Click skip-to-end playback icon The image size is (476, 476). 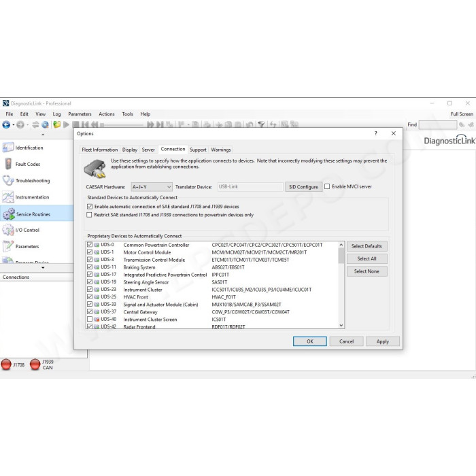coord(160,124)
